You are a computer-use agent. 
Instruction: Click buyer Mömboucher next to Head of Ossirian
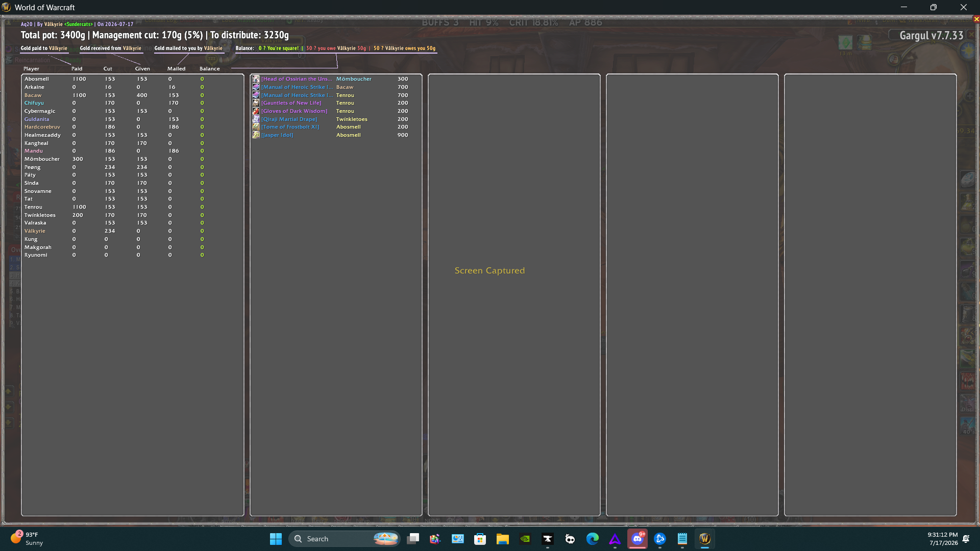[x=354, y=79]
